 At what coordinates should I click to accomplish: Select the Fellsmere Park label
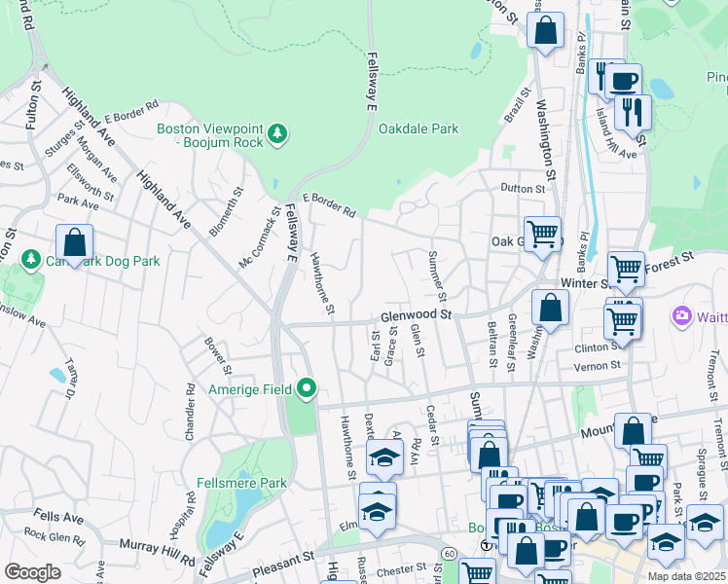tap(242, 484)
